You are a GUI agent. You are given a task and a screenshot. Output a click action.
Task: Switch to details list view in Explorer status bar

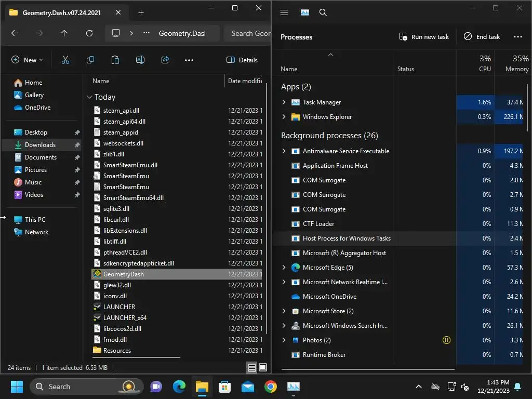pos(252,367)
